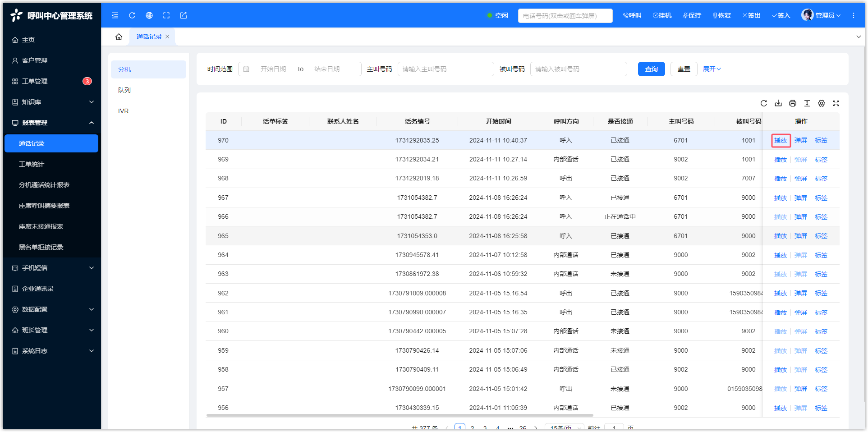Enter fullscreen using header fullscreen icon
The height and width of the screenshot is (432, 868).
coord(166,15)
